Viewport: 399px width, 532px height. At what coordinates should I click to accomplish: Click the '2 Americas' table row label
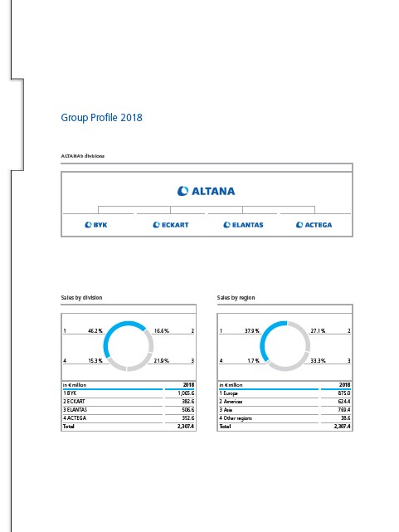[231, 402]
